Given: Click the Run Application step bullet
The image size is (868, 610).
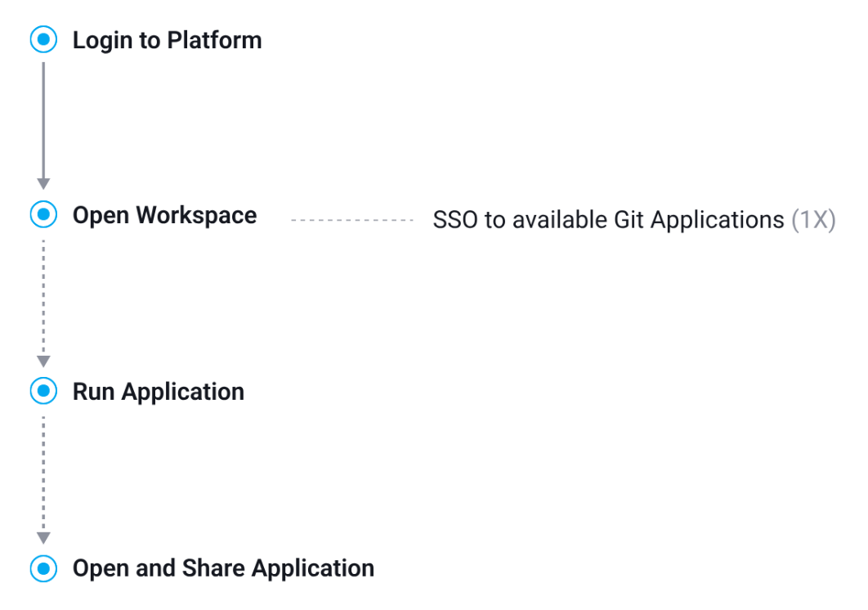Looking at the screenshot, I should [43, 391].
